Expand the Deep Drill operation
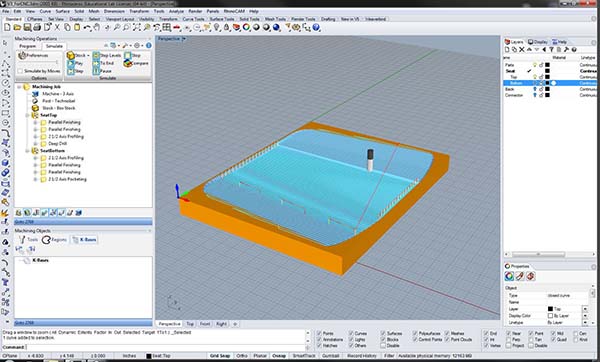600x362 pixels. coord(35,143)
